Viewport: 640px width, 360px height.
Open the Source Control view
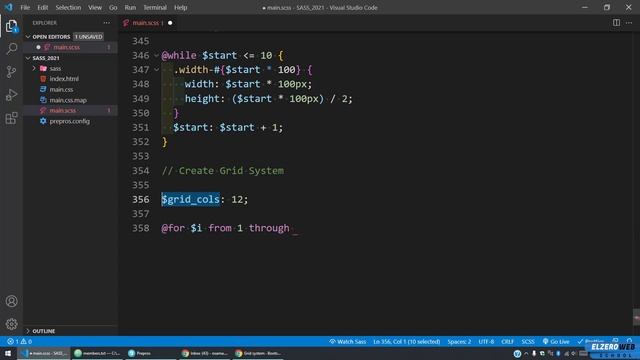[x=11, y=72]
